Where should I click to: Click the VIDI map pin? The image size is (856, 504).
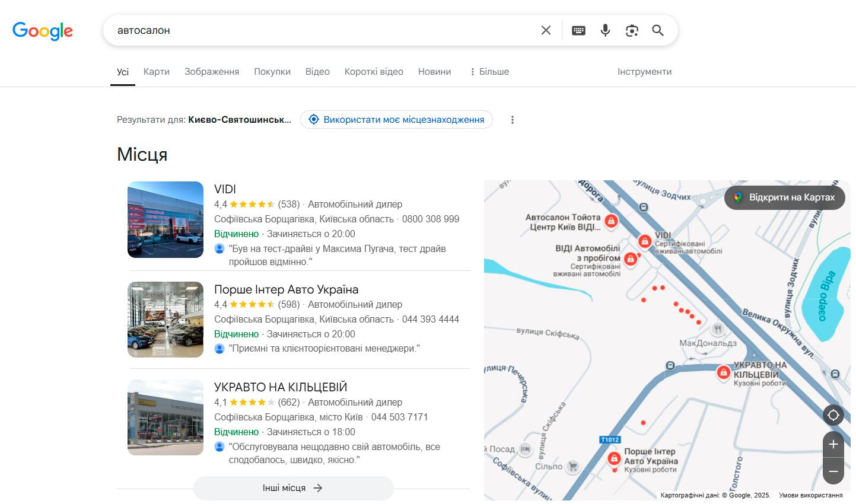coord(645,241)
